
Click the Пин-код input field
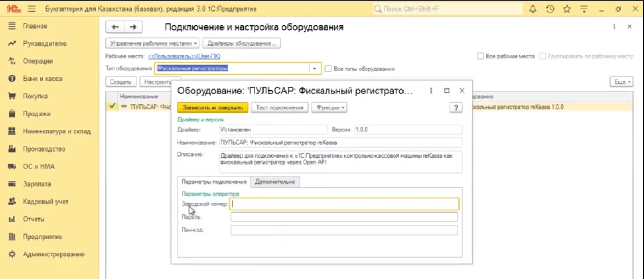tap(344, 230)
